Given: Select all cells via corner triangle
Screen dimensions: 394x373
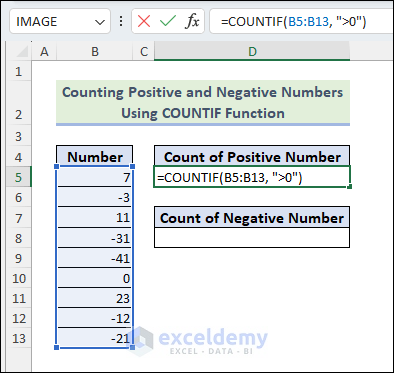Looking at the screenshot, I should [x=22, y=52].
